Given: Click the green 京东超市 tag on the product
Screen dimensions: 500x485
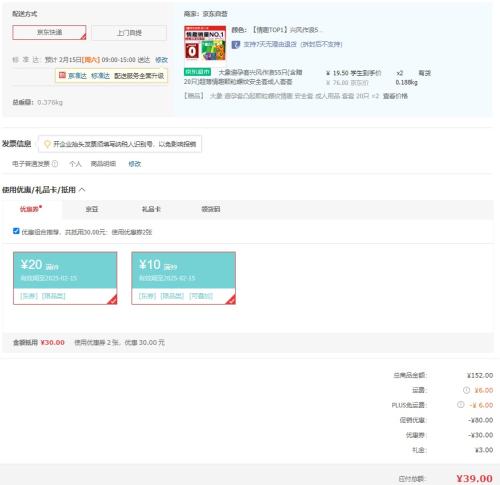Looking at the screenshot, I should pyautogui.click(x=197, y=72).
